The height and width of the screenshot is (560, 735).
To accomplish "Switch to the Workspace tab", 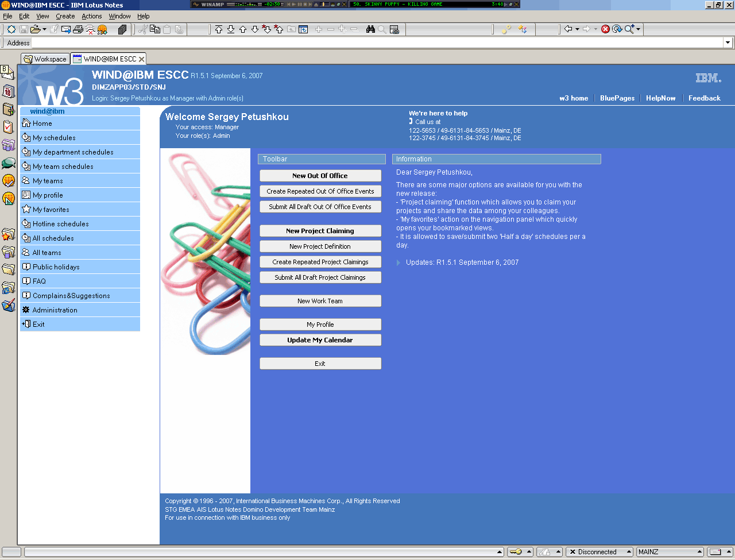I will pos(45,59).
